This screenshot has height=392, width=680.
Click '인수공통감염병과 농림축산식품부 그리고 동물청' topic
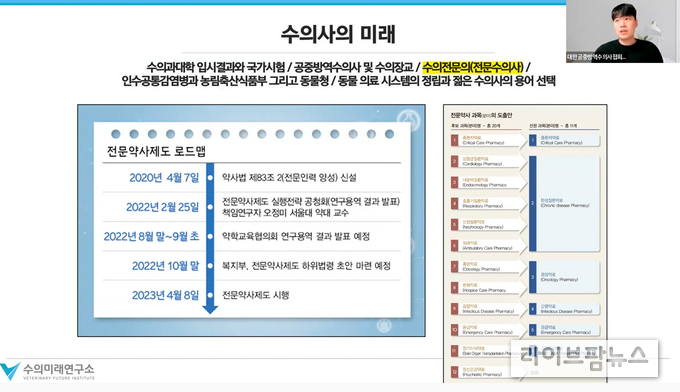(225, 81)
